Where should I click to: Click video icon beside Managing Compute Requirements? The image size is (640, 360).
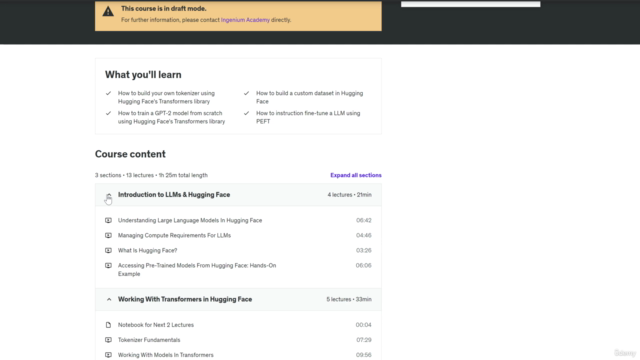tap(108, 236)
